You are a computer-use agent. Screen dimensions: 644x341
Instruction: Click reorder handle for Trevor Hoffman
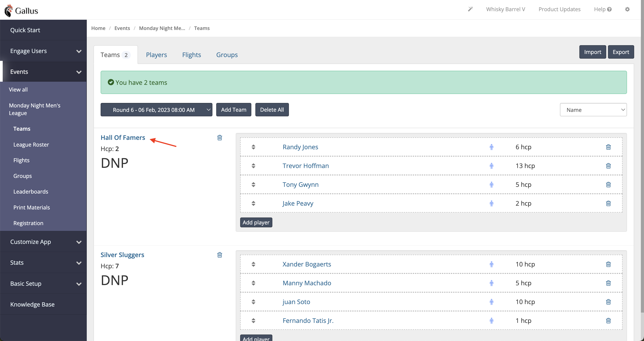pos(253,166)
